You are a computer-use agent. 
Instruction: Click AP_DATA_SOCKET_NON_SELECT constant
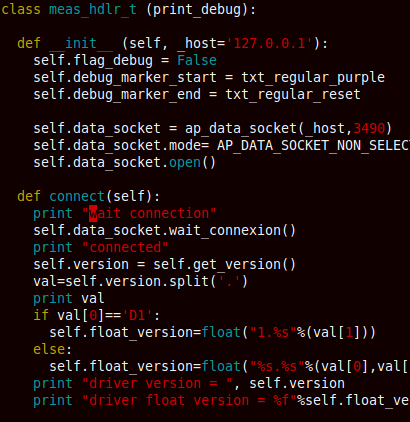click(x=313, y=145)
